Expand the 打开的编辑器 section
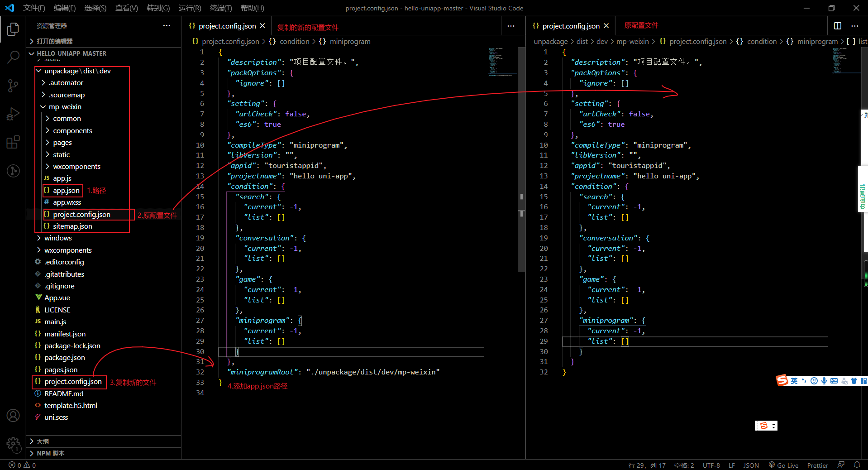 click(x=104, y=41)
